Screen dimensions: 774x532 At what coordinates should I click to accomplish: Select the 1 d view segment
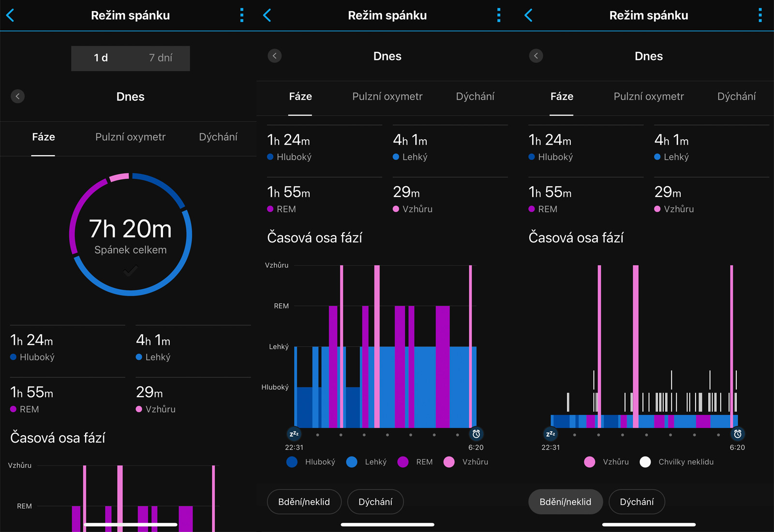click(x=101, y=58)
